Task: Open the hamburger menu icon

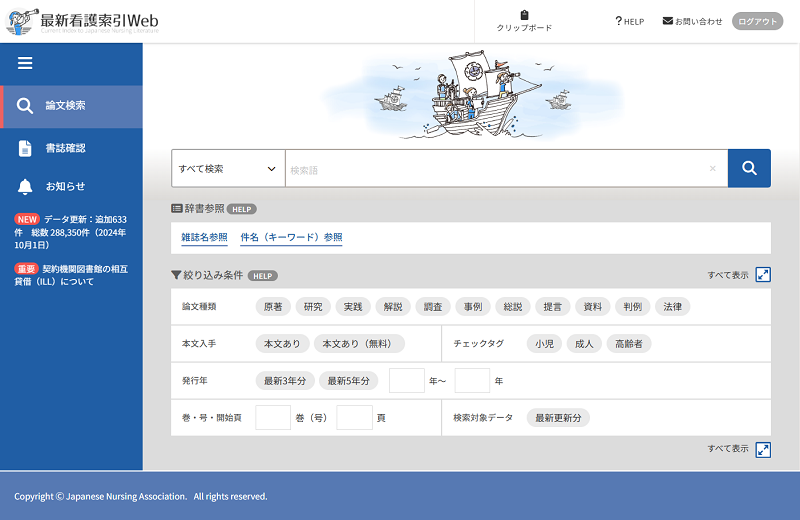Action: [25, 63]
